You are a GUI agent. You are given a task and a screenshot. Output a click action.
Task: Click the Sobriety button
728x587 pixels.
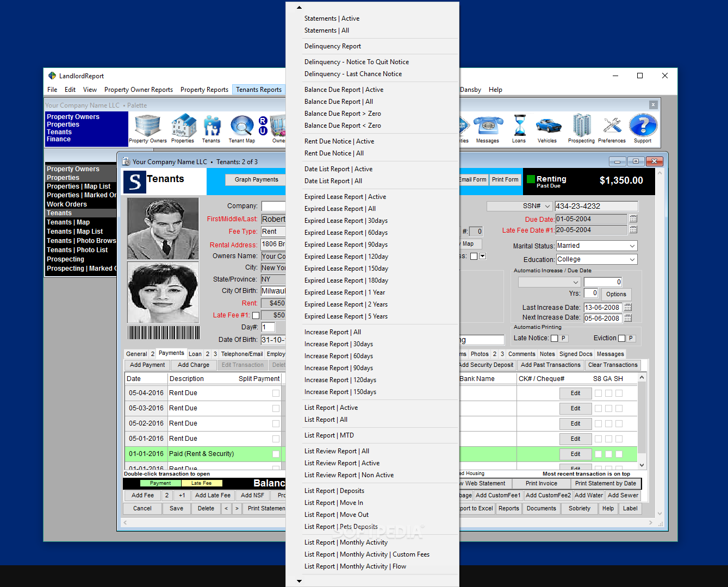(x=580, y=509)
